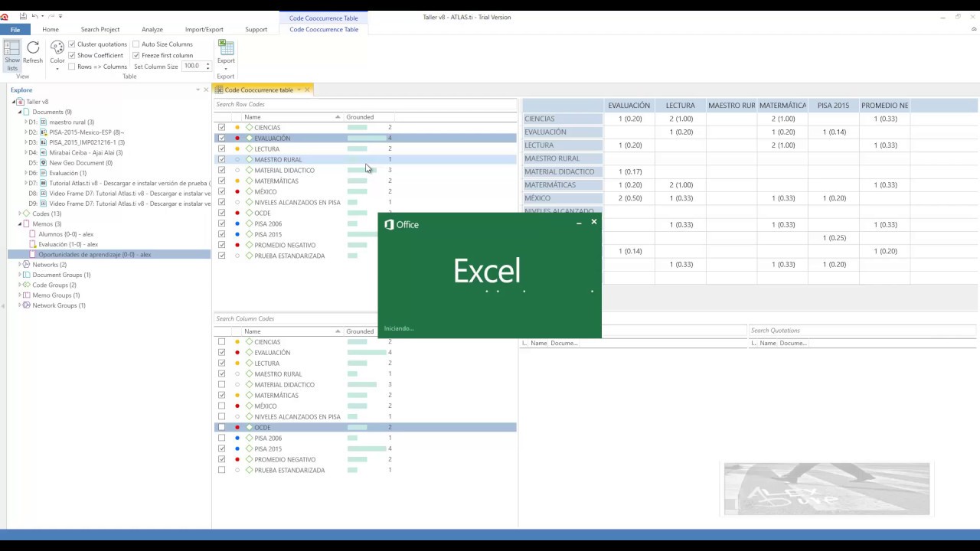
Task: Collapse the Documents (9) tree node
Action: (20, 112)
